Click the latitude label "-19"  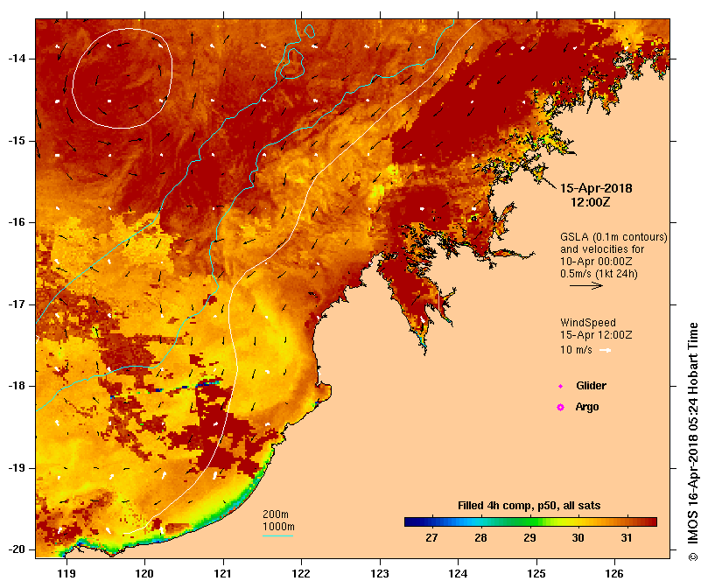pyautogui.click(x=17, y=468)
